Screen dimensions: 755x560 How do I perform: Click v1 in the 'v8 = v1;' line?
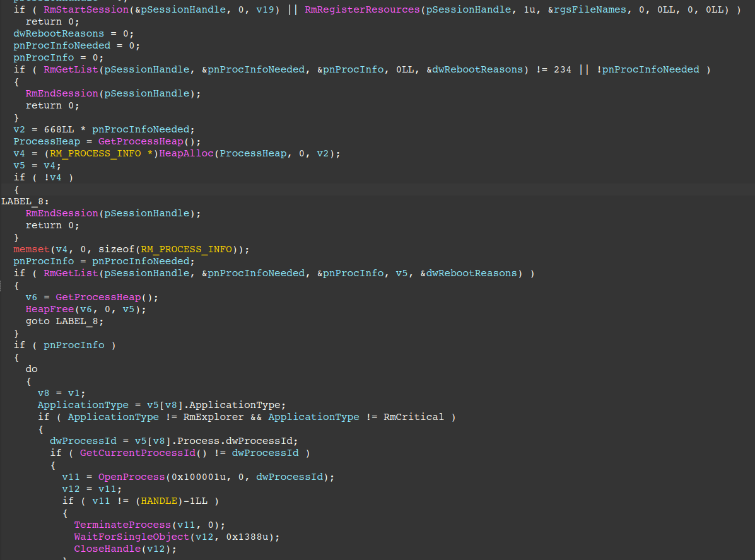[74, 394]
